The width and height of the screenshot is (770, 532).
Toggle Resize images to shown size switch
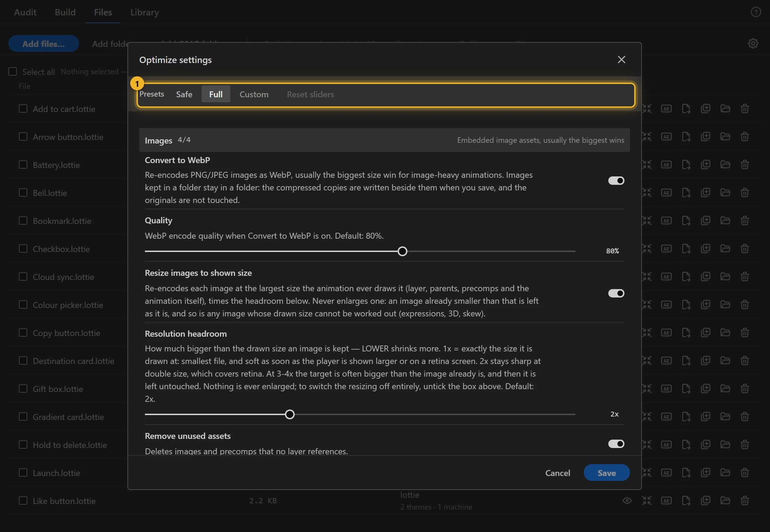tap(616, 293)
